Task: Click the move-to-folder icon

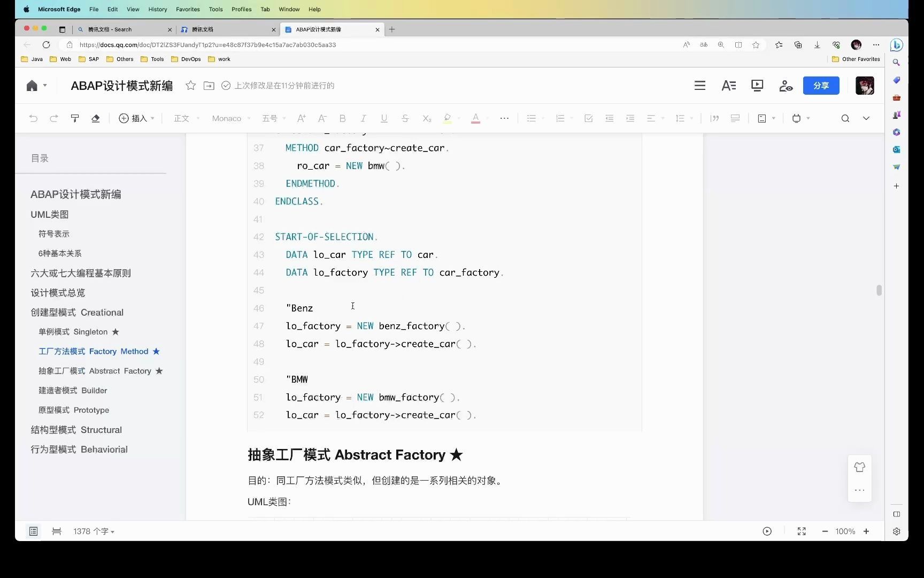Action: click(x=209, y=86)
